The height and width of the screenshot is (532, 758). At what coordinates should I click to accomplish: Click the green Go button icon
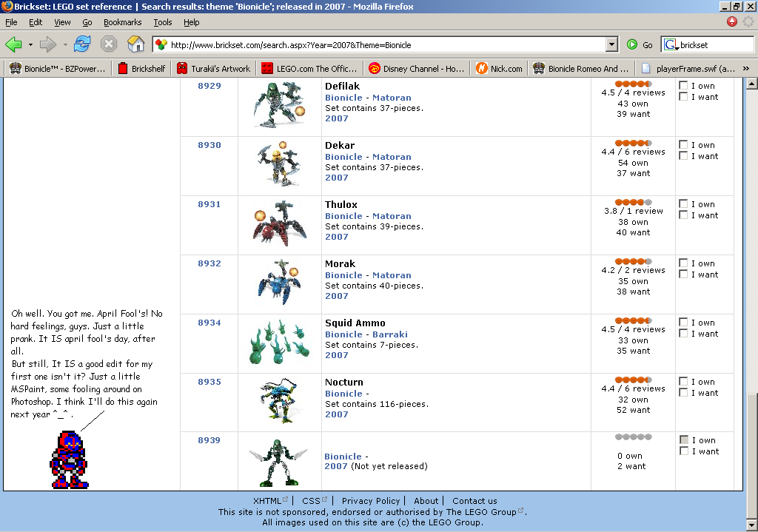632,44
